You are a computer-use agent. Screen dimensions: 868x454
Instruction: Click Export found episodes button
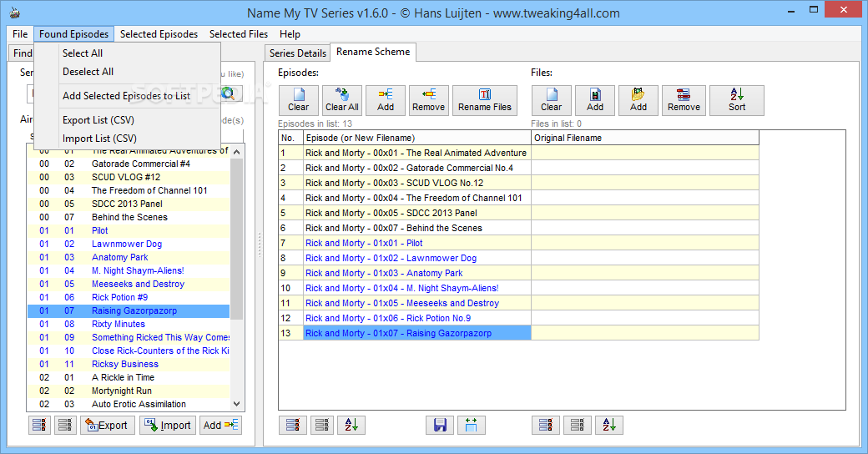(108, 426)
